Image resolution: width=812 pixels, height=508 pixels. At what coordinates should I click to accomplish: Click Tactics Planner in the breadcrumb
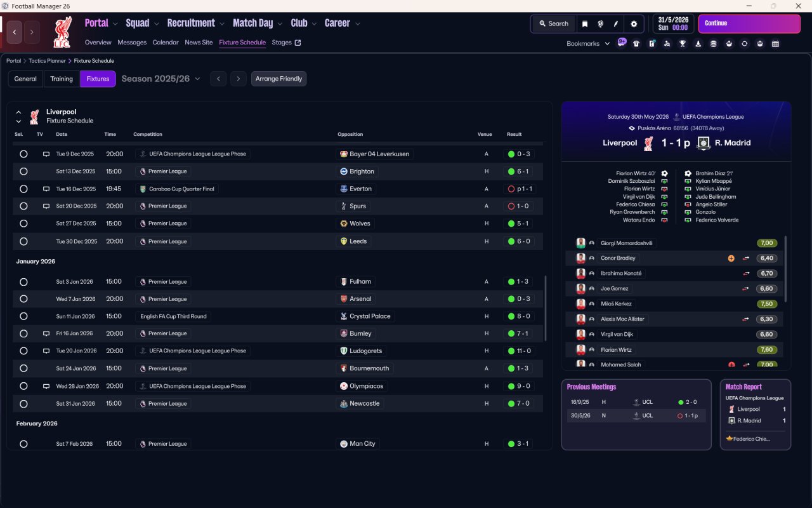point(47,61)
